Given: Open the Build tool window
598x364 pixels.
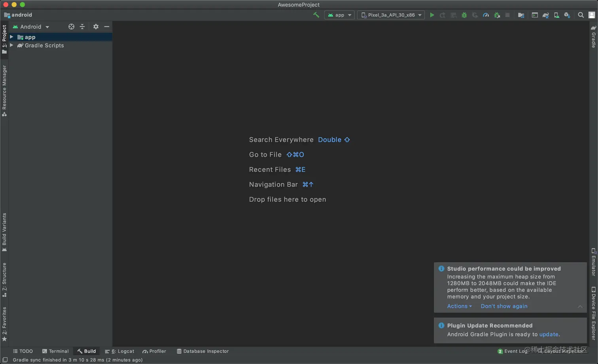Looking at the screenshot, I should [x=87, y=351].
